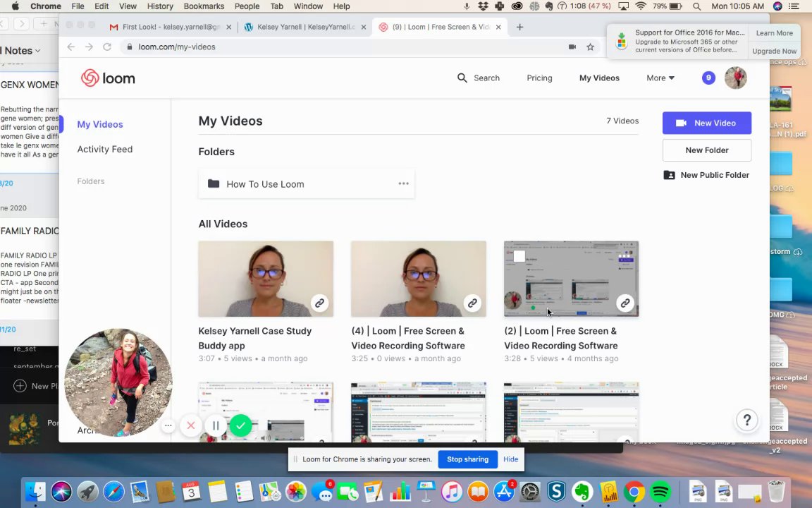
Task: Open the help question mark button
Action: click(746, 420)
